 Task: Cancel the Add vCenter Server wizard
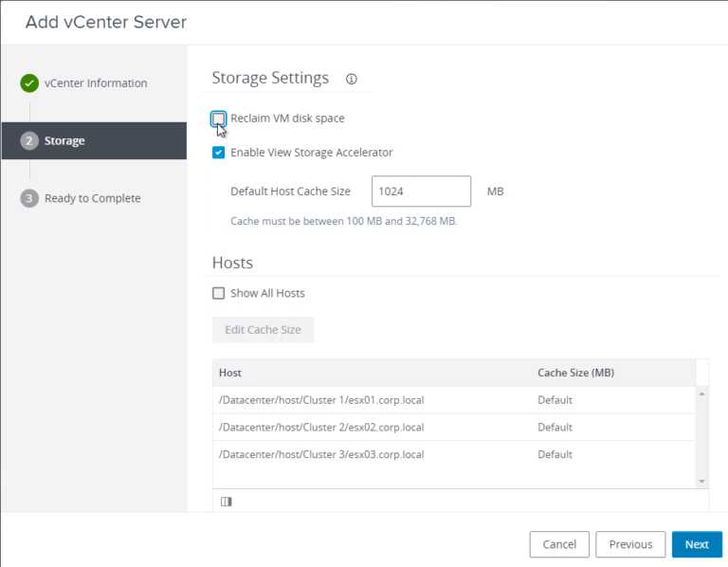tap(559, 544)
